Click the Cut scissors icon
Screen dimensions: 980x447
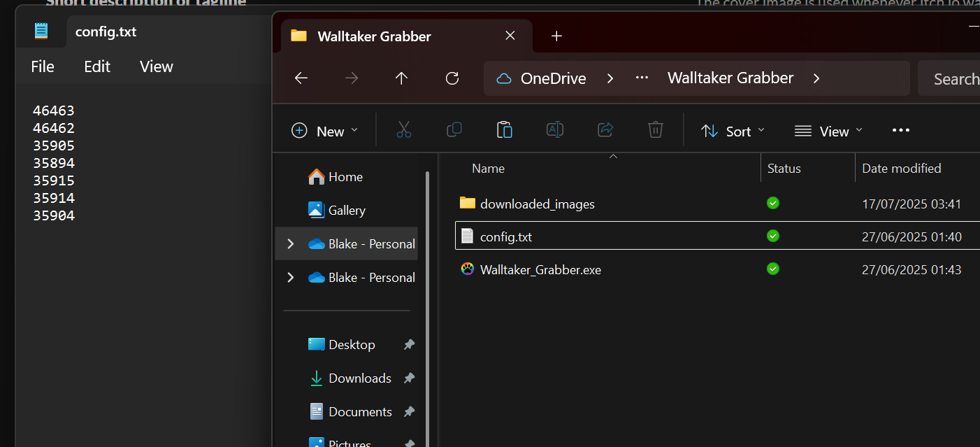[x=404, y=130]
